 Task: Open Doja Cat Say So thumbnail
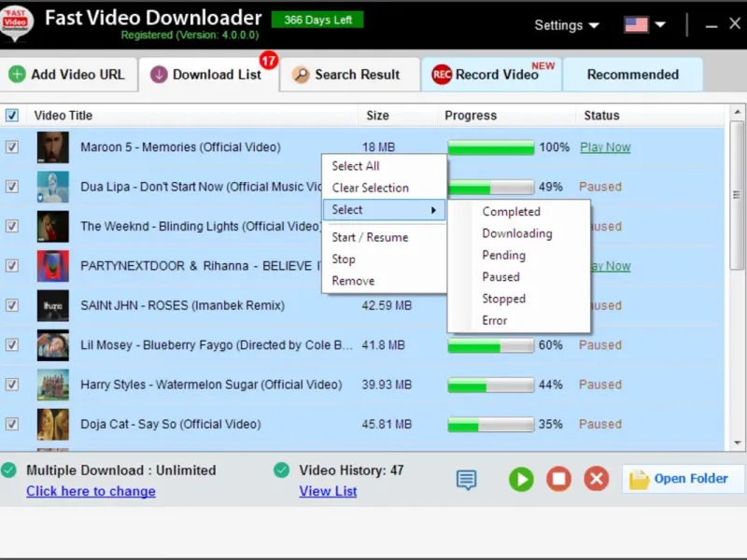[x=53, y=424]
